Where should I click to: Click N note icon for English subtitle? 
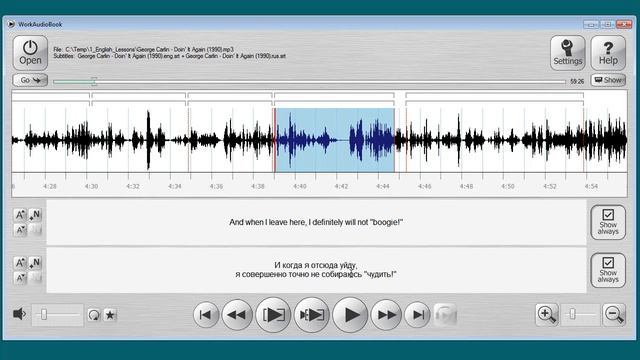pos(35,214)
